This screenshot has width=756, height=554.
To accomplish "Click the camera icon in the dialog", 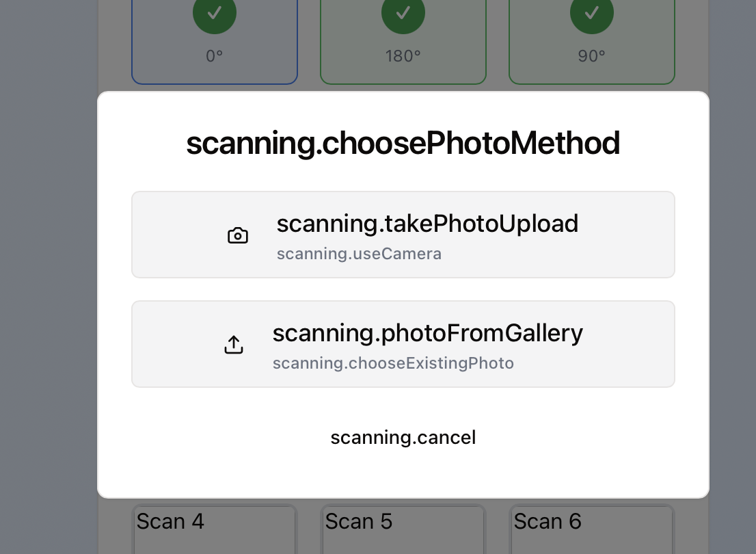I will pos(238,236).
